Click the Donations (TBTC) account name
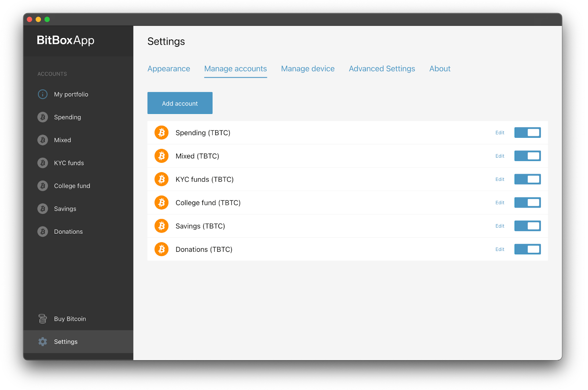Image resolution: width=588 pixels, height=390 pixels. (x=204, y=249)
